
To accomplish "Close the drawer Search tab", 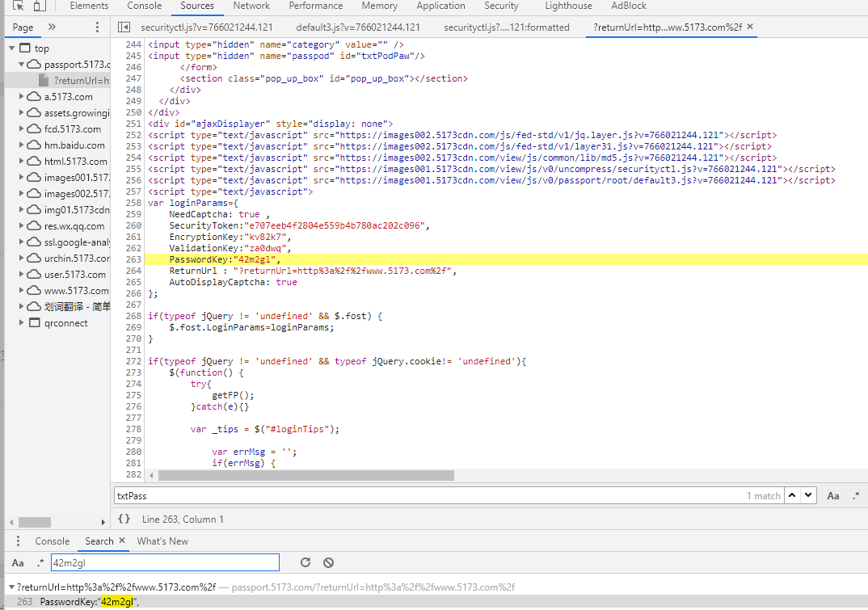I will (x=122, y=541).
